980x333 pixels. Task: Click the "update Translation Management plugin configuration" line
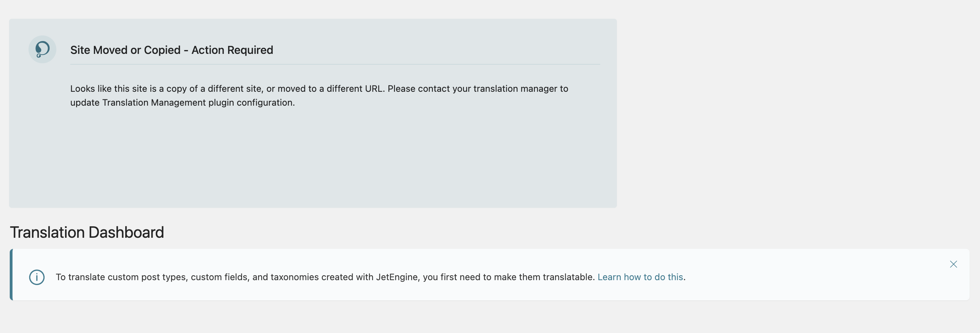182,103
